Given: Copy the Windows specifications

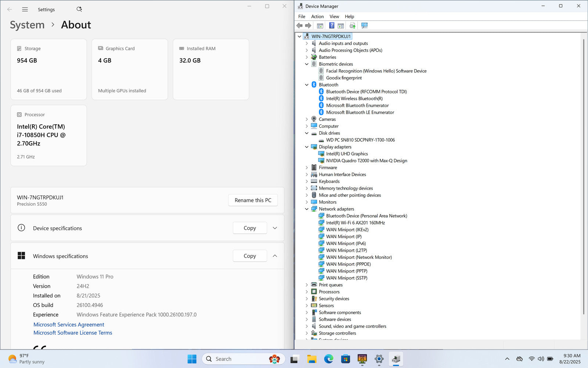Looking at the screenshot, I should pyautogui.click(x=250, y=256).
